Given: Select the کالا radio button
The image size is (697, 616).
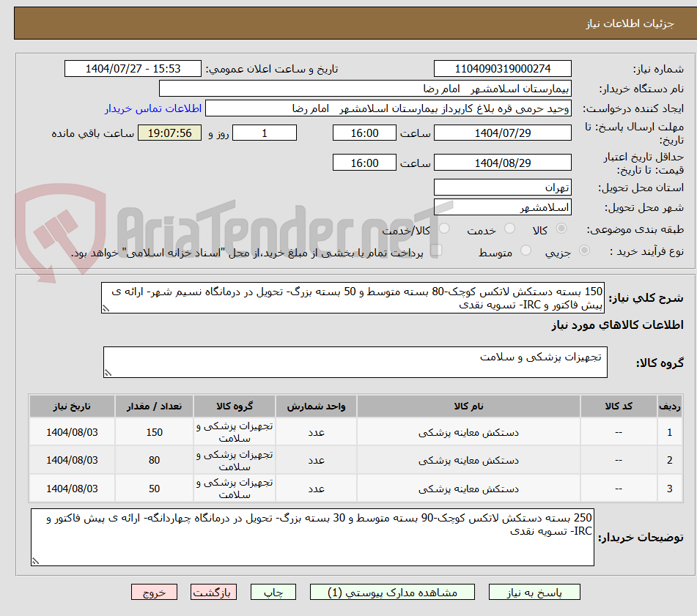Looking at the screenshot, I should [561, 229].
